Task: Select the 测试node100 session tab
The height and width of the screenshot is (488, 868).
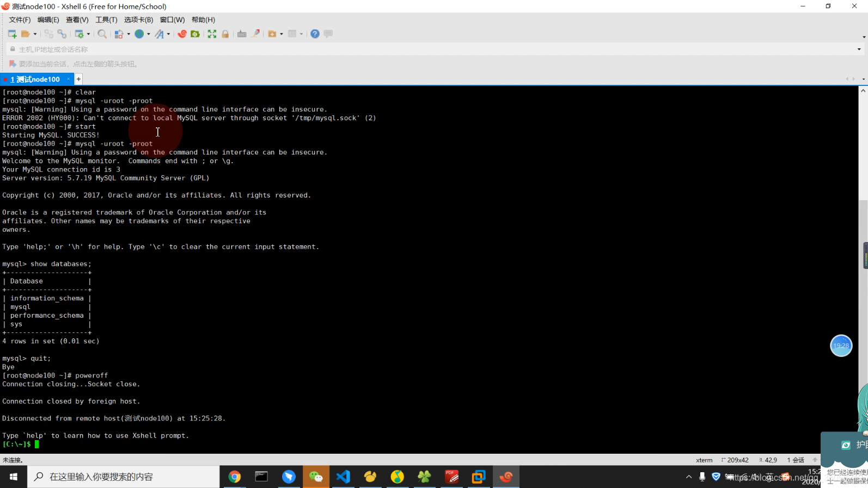Action: (x=37, y=79)
